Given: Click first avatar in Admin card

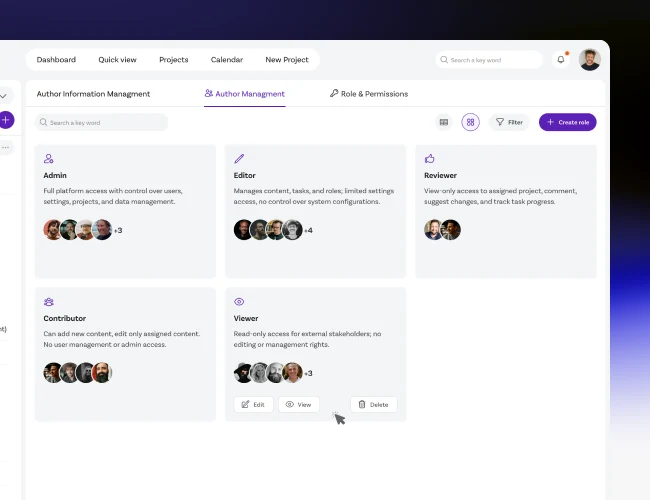Looking at the screenshot, I should (x=53, y=230).
